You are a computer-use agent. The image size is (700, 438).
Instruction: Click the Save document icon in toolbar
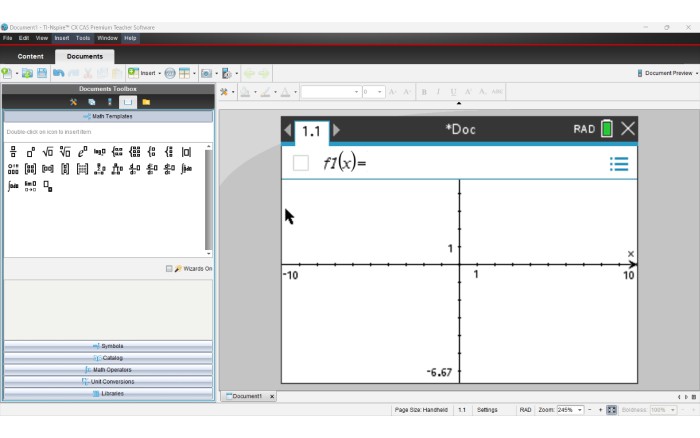(x=41, y=73)
